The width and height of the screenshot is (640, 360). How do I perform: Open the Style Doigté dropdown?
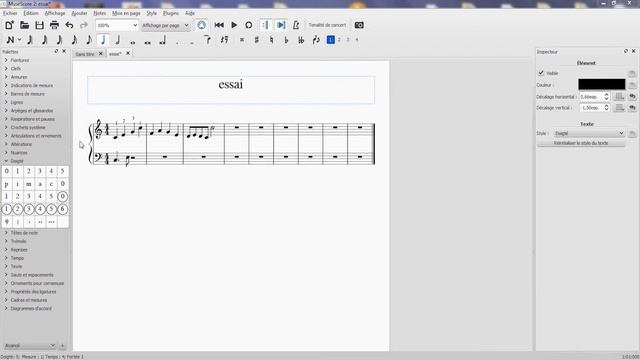pyautogui.click(x=589, y=133)
